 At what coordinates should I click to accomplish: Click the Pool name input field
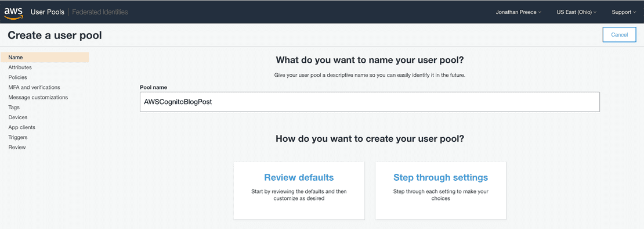(370, 102)
